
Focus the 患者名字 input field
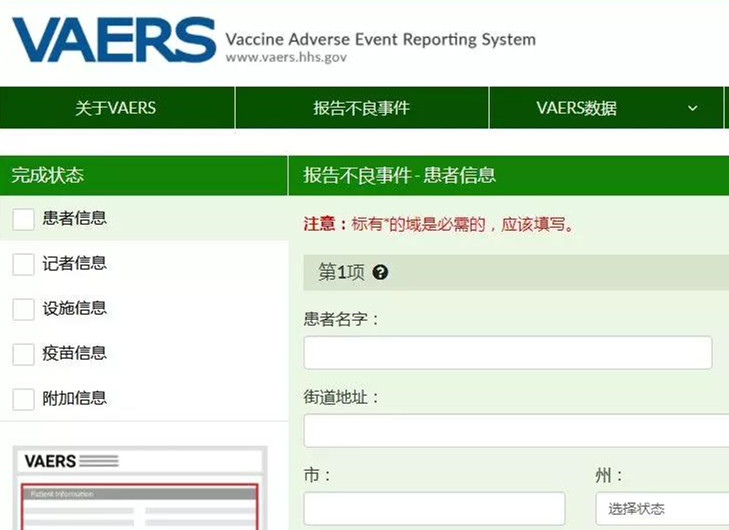508,352
